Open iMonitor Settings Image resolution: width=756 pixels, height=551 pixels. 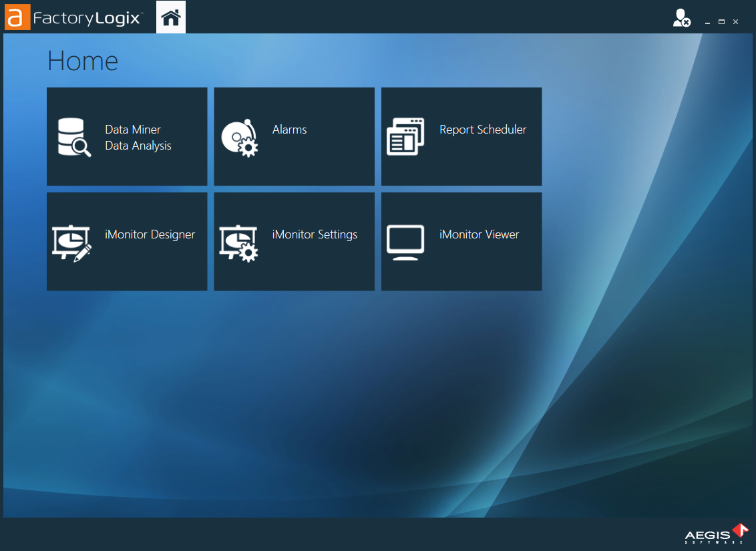[x=294, y=242]
